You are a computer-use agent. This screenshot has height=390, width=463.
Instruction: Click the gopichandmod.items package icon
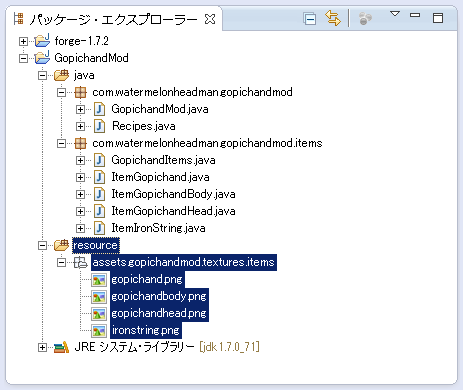pos(80,143)
